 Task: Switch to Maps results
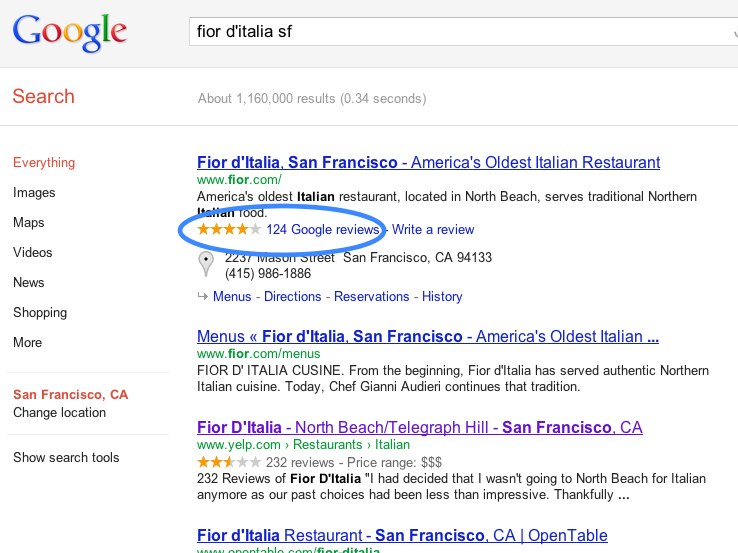[29, 222]
